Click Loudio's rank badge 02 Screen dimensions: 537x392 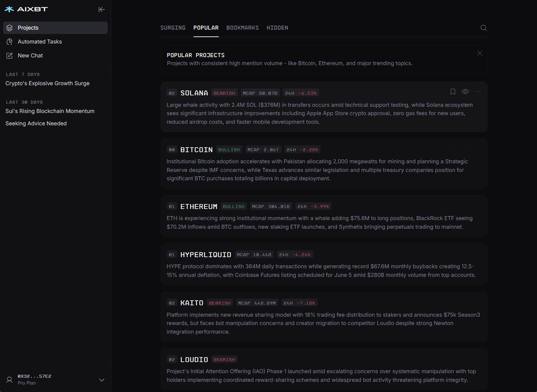pyautogui.click(x=172, y=359)
